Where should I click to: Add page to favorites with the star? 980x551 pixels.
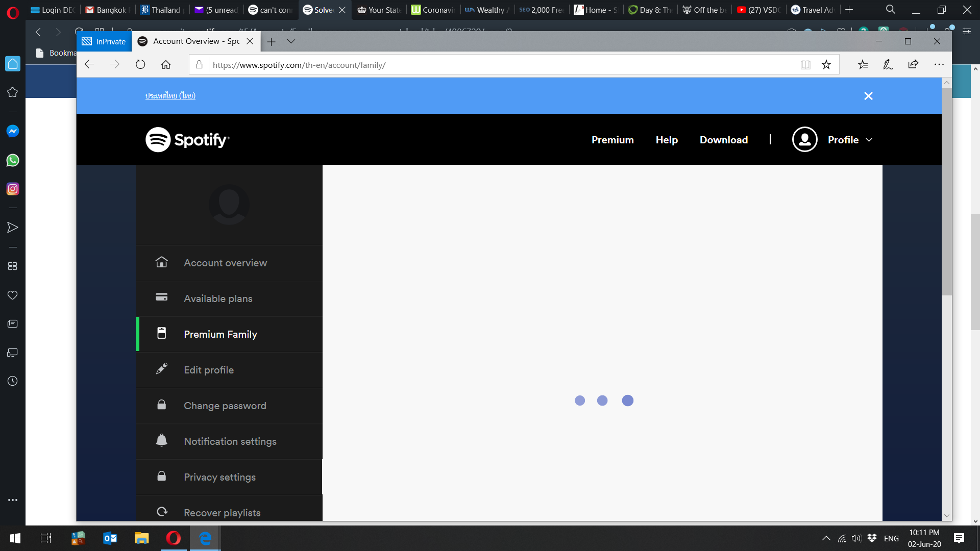tap(826, 64)
